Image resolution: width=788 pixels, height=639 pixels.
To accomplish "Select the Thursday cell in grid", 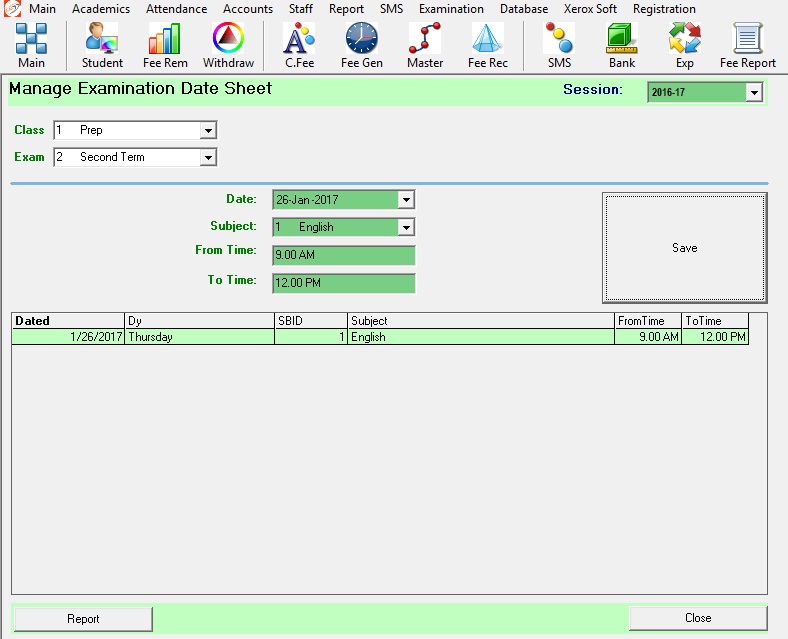I will pyautogui.click(x=200, y=337).
